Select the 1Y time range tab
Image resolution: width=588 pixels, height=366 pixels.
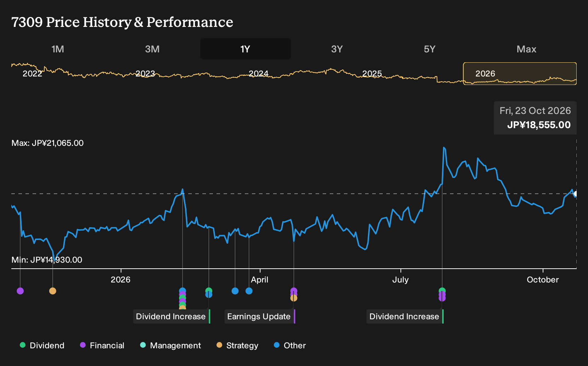coord(246,49)
